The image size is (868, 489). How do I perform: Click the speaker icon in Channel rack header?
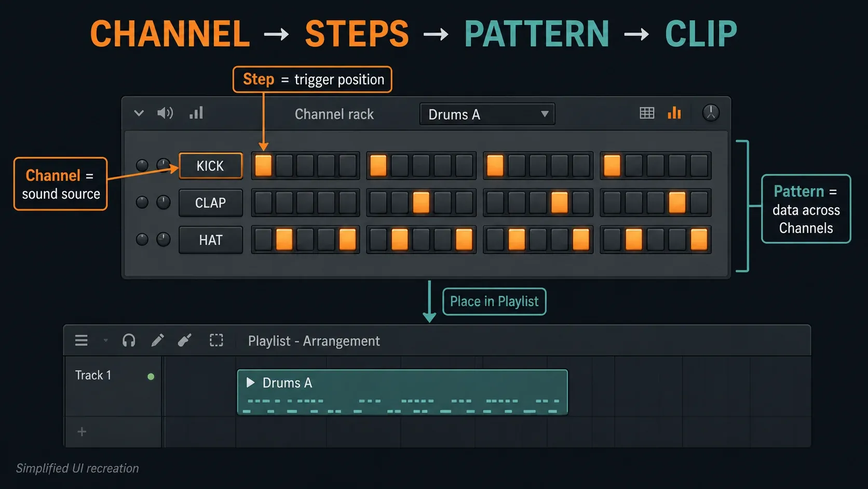[x=165, y=113]
